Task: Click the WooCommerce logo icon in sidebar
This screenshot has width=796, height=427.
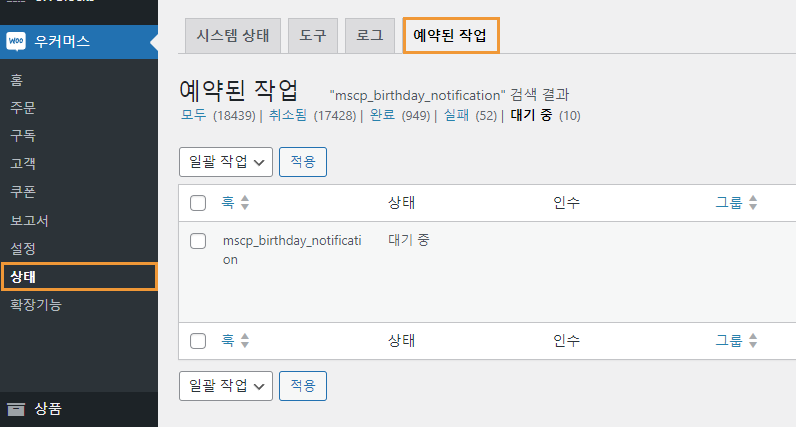Action: pos(16,41)
